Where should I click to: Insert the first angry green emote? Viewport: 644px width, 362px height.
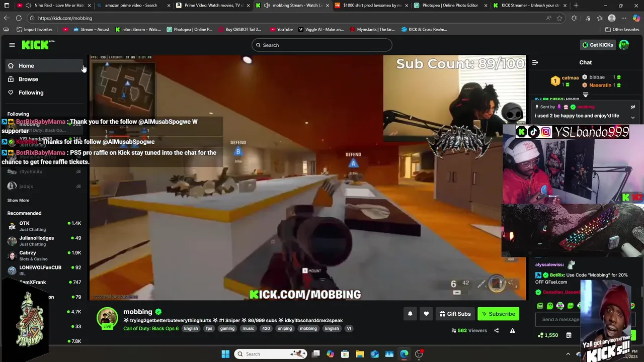pos(540,306)
